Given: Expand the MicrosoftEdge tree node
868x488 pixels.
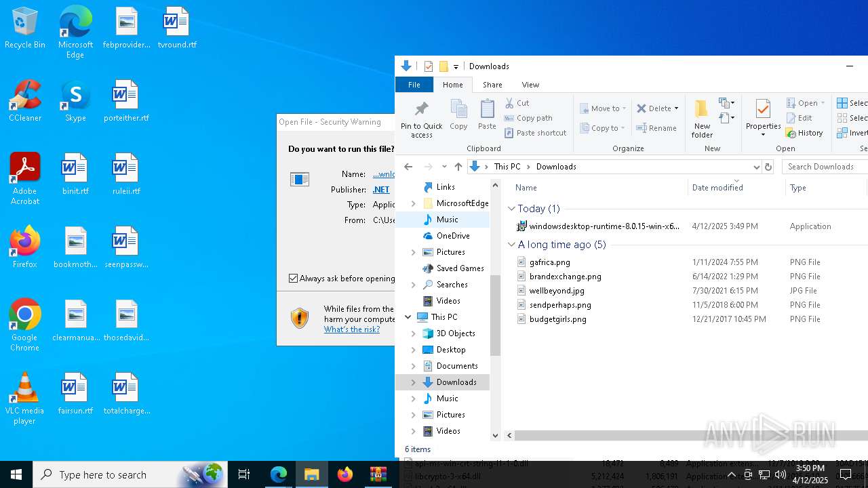Looking at the screenshot, I should tap(414, 203).
